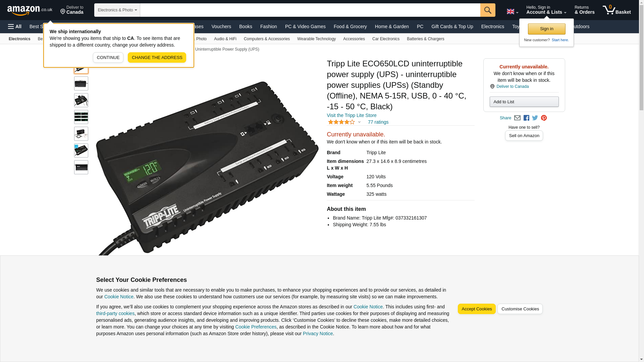Open the Vouchers navigation item
Screen dimensions: 644x362
(x=221, y=26)
